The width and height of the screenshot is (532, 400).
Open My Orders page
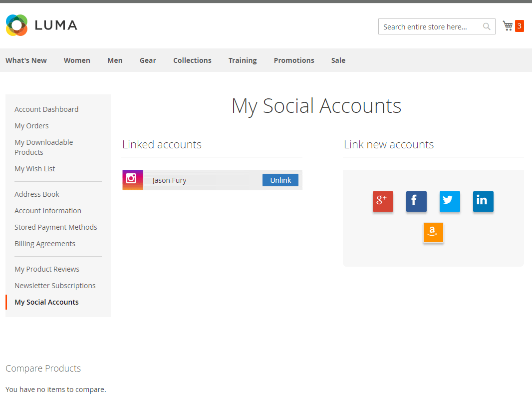pyautogui.click(x=31, y=126)
